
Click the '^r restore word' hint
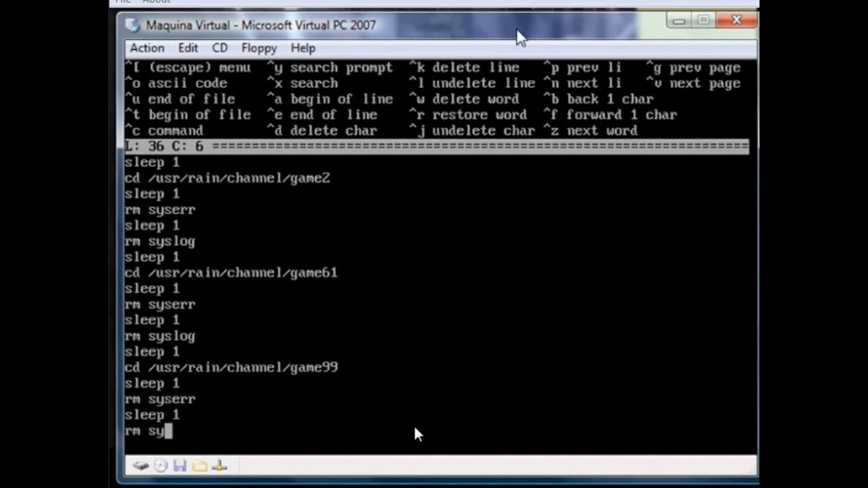point(468,115)
